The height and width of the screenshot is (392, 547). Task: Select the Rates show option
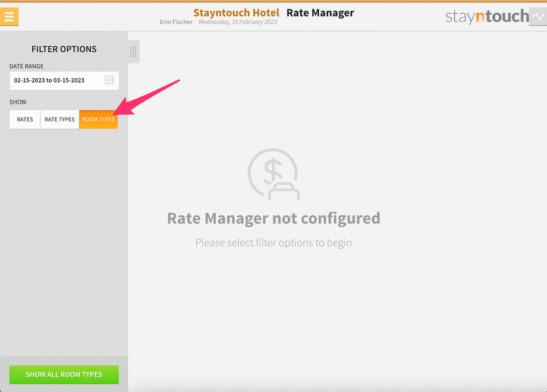pos(25,119)
